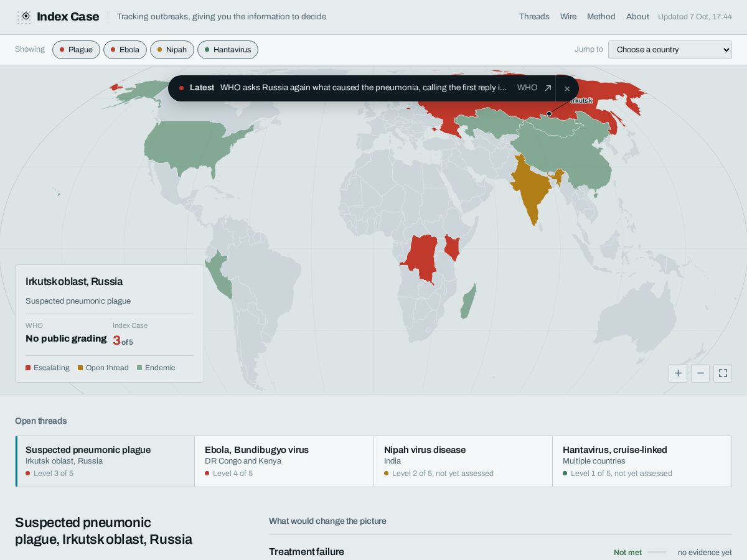Click the '3 of 5' Index Case score

[x=123, y=340]
